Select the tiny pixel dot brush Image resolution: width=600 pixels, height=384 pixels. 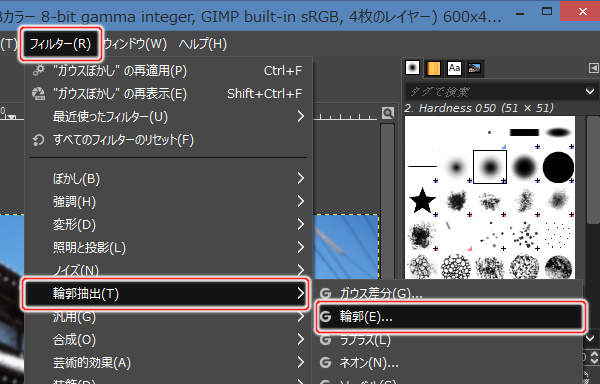489,133
